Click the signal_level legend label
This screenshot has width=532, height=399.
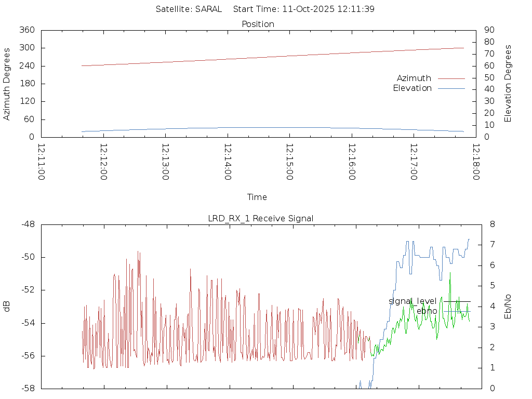click(413, 301)
